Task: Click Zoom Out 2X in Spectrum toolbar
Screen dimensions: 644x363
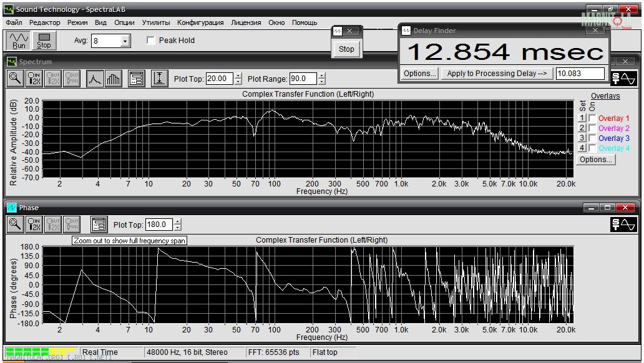Action: tap(53, 79)
